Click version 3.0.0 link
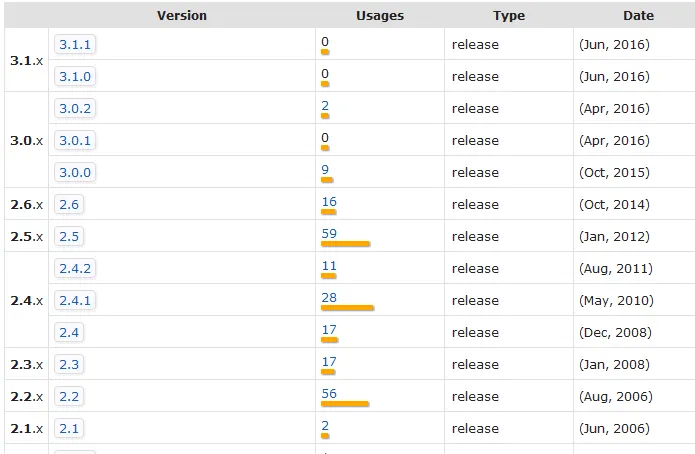Screen dimensions: 695x454 [75, 173]
